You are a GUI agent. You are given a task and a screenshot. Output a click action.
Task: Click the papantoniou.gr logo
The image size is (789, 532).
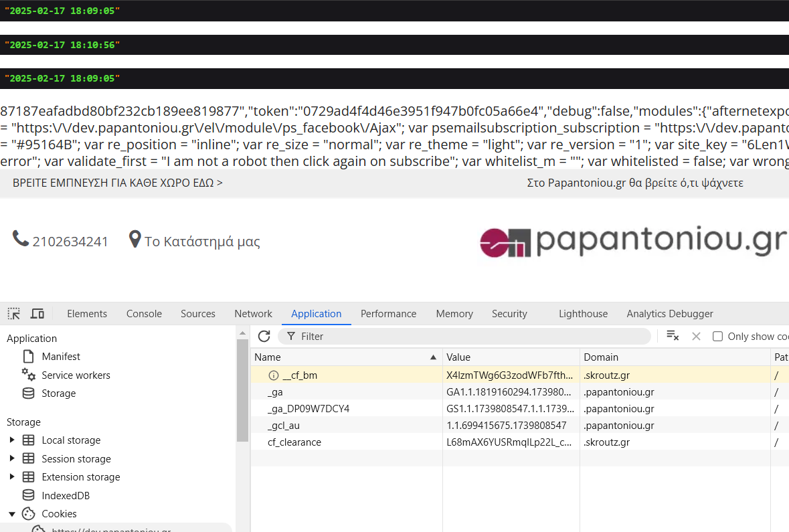(x=633, y=242)
